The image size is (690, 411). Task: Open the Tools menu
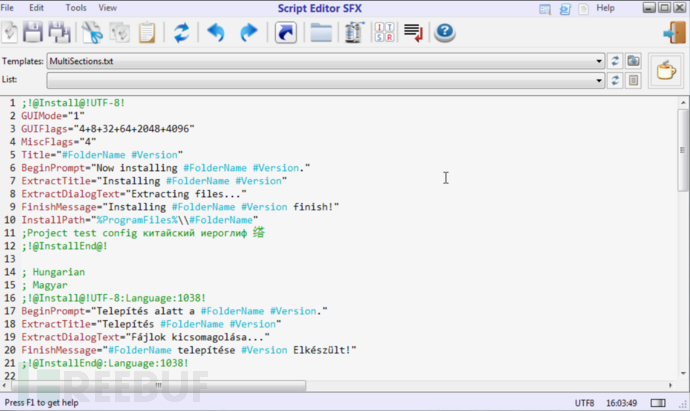[x=76, y=8]
